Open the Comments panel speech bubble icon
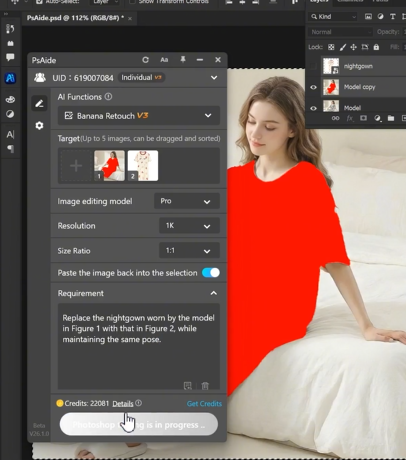The height and width of the screenshot is (460, 406). [10, 57]
